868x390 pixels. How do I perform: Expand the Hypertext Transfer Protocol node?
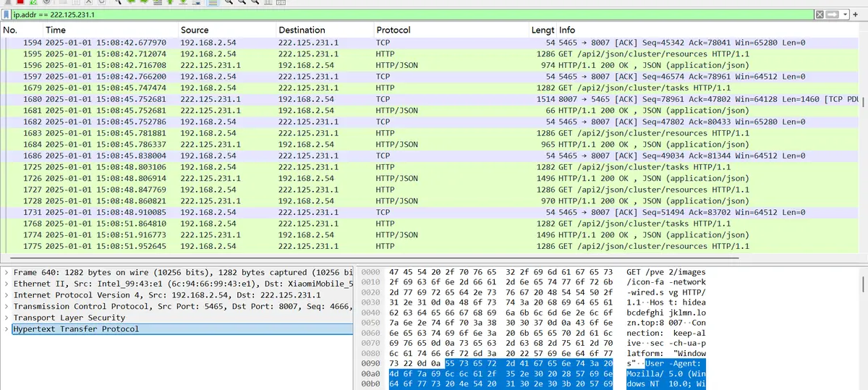point(6,328)
